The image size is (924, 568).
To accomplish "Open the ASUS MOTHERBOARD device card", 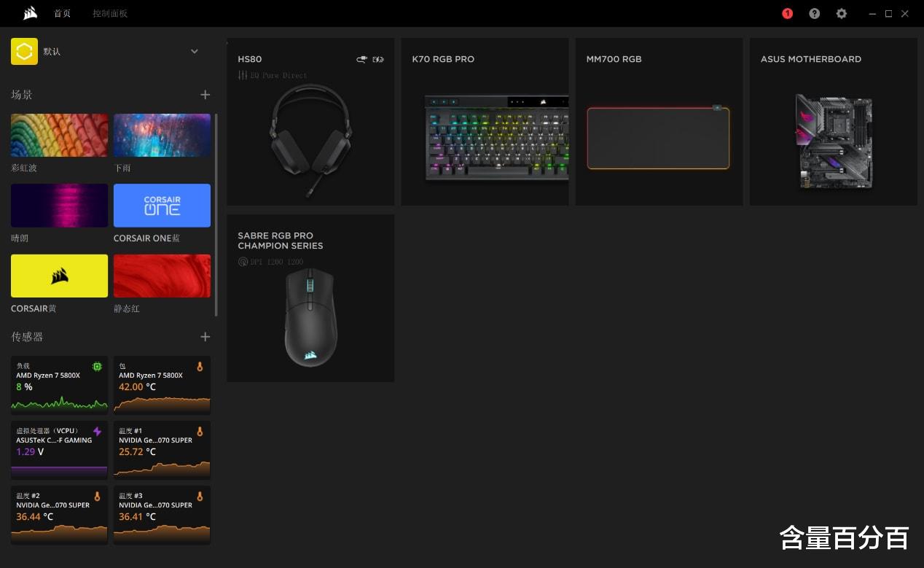I will (x=834, y=122).
